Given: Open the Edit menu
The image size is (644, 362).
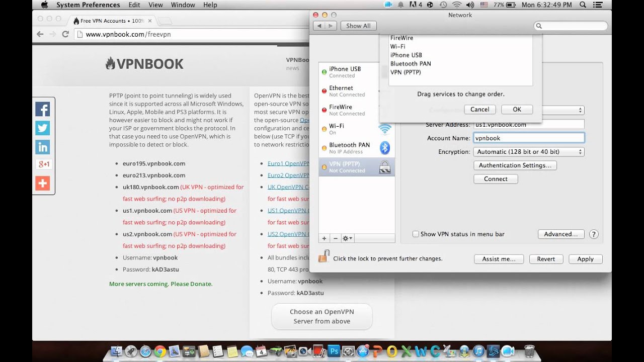Looking at the screenshot, I should (x=134, y=5).
